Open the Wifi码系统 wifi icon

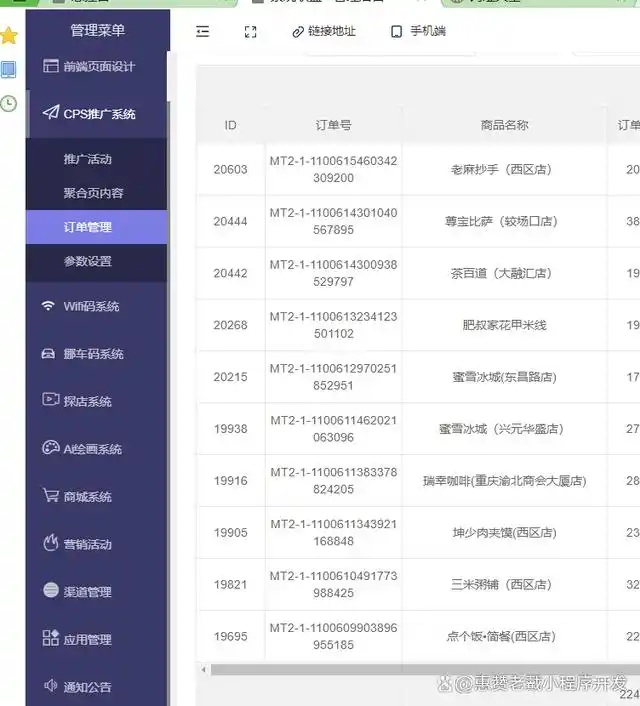point(49,306)
